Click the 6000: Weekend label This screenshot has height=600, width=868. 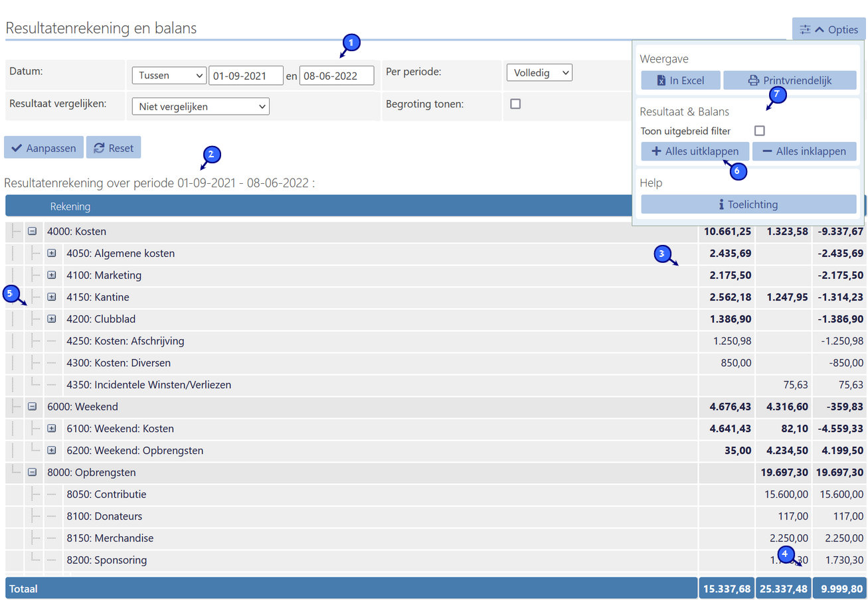(x=82, y=406)
